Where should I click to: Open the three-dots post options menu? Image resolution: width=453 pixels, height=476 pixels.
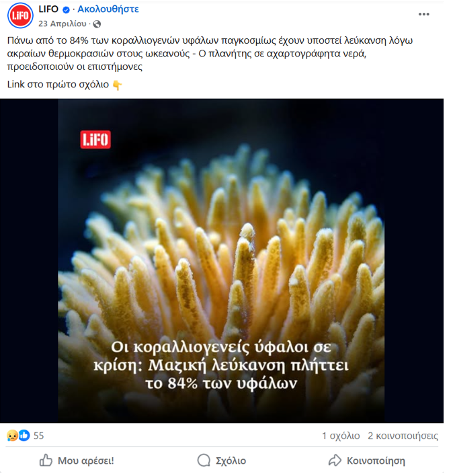coord(423,14)
